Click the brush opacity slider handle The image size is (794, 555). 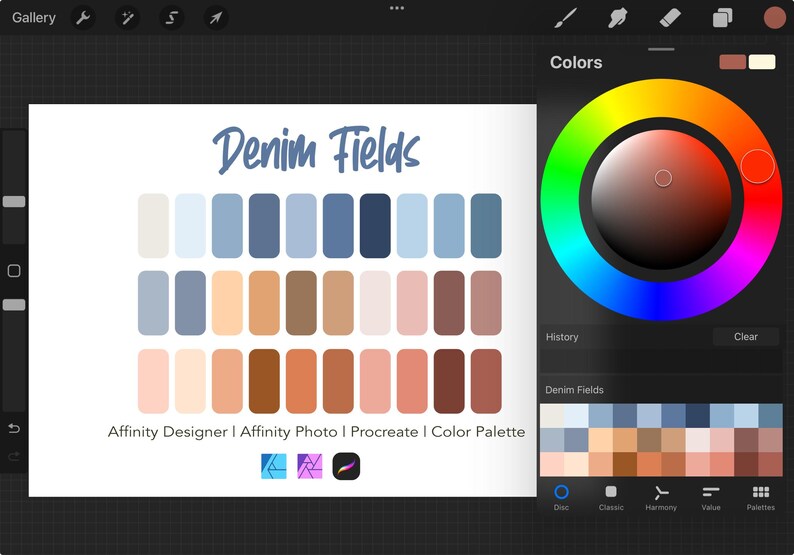pos(14,305)
